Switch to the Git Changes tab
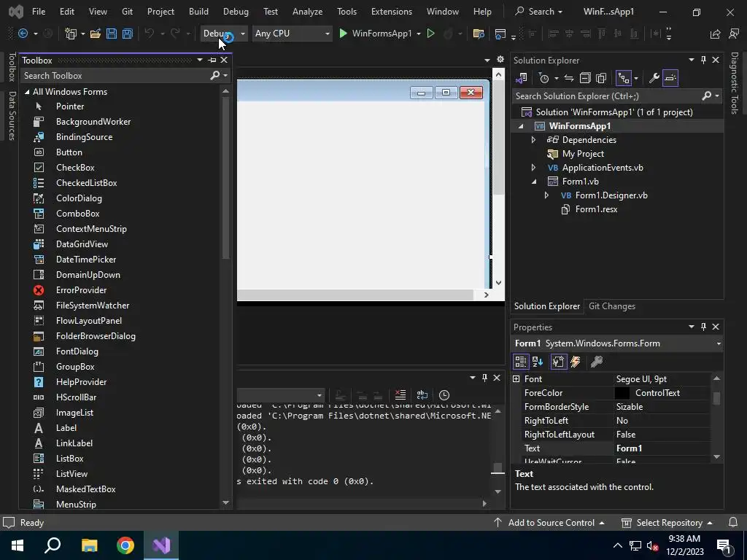This screenshot has width=747, height=560. tap(612, 306)
